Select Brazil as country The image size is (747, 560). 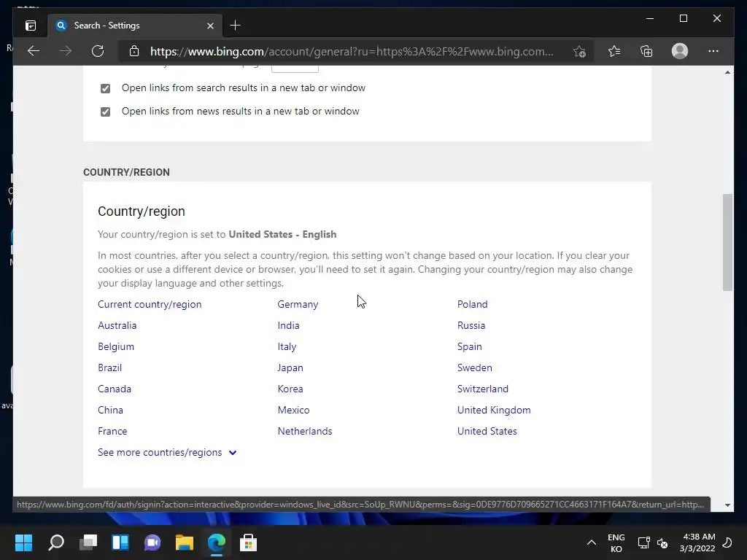coord(109,367)
